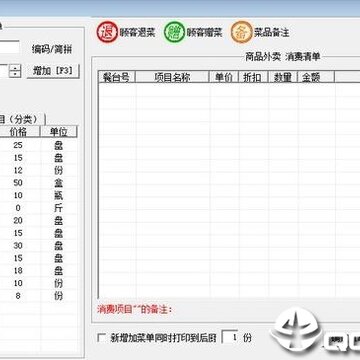Image resolution: width=360 pixels, height=360 pixels.
Task: Click the 项目名称 column header
Action: coord(172,77)
